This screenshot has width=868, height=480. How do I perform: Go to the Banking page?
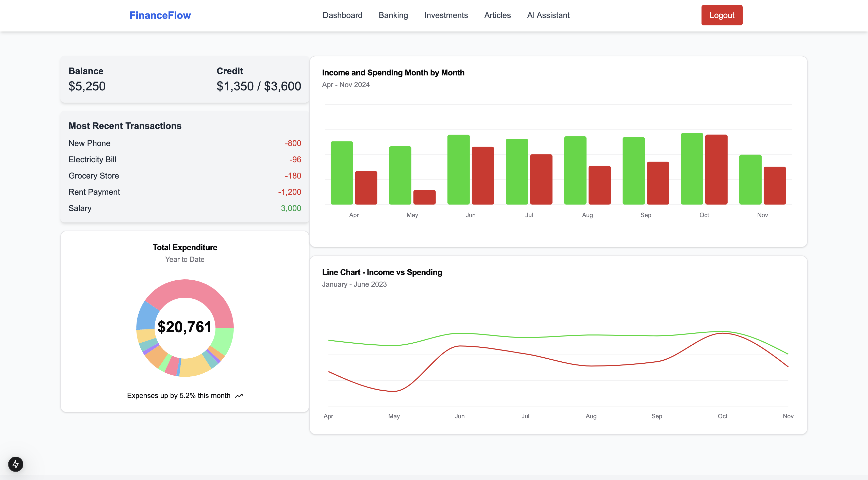[x=393, y=15]
